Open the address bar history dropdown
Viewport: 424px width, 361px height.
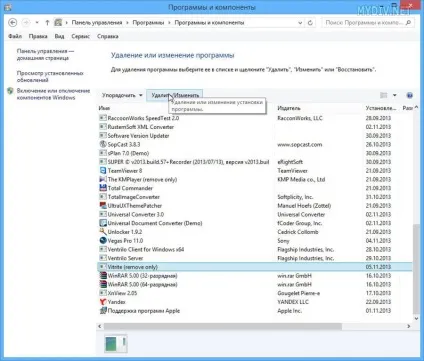coord(300,23)
